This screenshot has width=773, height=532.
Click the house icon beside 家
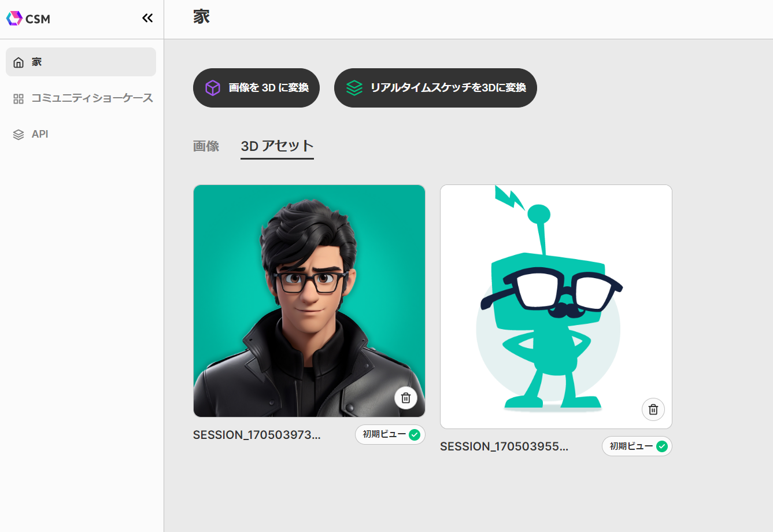pos(19,62)
